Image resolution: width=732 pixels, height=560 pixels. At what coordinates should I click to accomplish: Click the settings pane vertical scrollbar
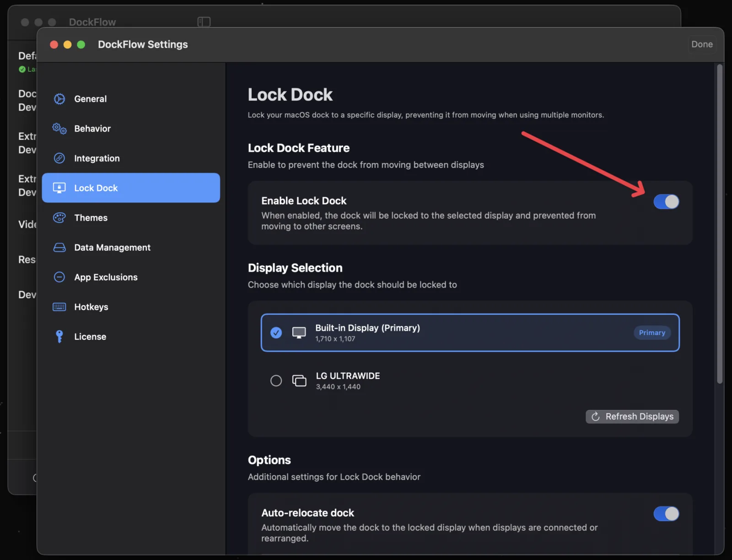coord(720,224)
